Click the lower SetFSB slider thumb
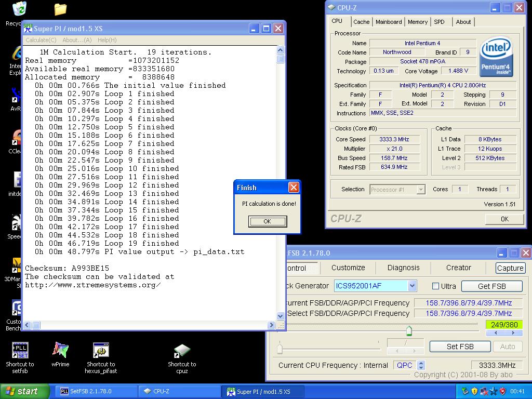Viewport: 532px width, 399px height. (x=280, y=349)
